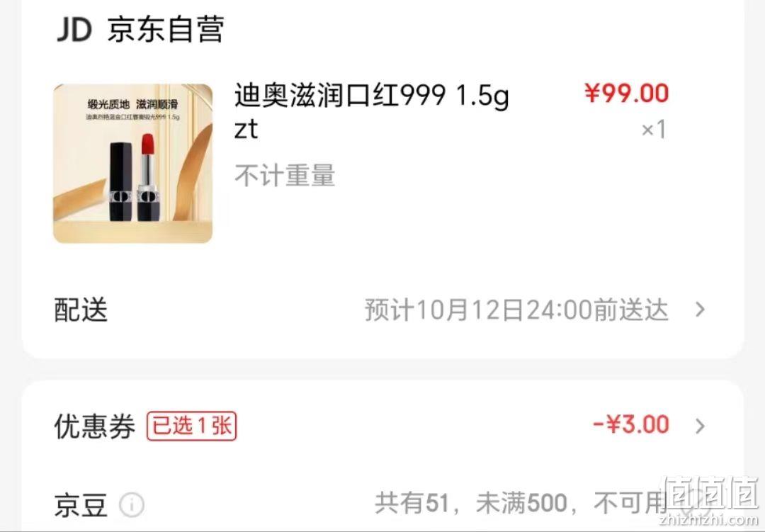Open the 京东自营 store name

166,29
